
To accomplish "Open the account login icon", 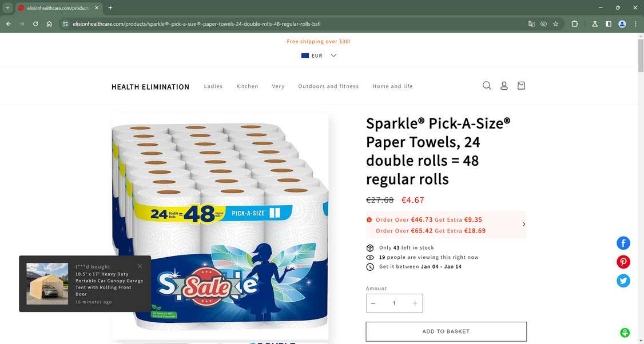I will pos(504,85).
